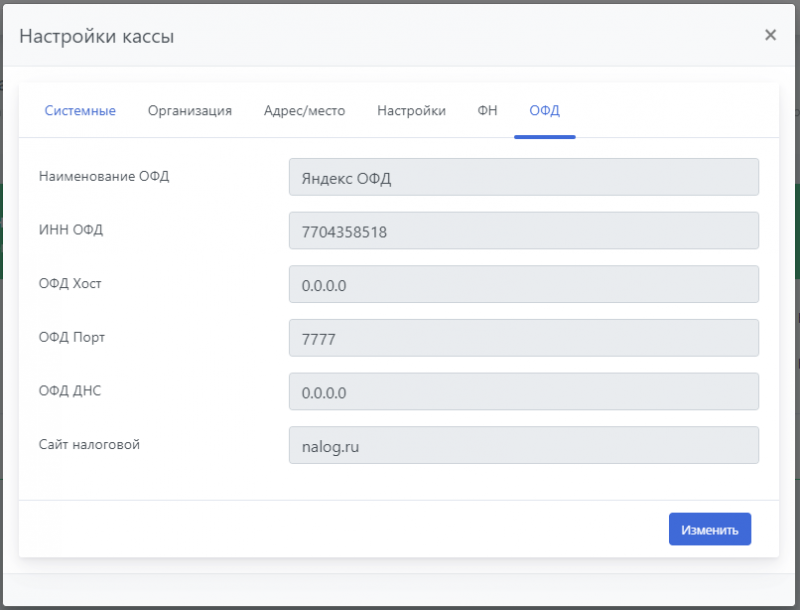Select the ОФД Порт field showing 7777

(x=523, y=339)
